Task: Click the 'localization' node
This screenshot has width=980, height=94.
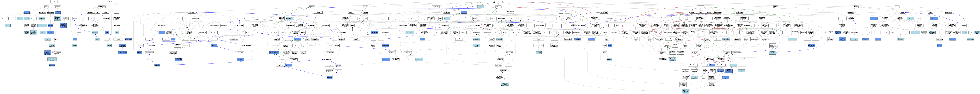Action: tap(366, 7)
